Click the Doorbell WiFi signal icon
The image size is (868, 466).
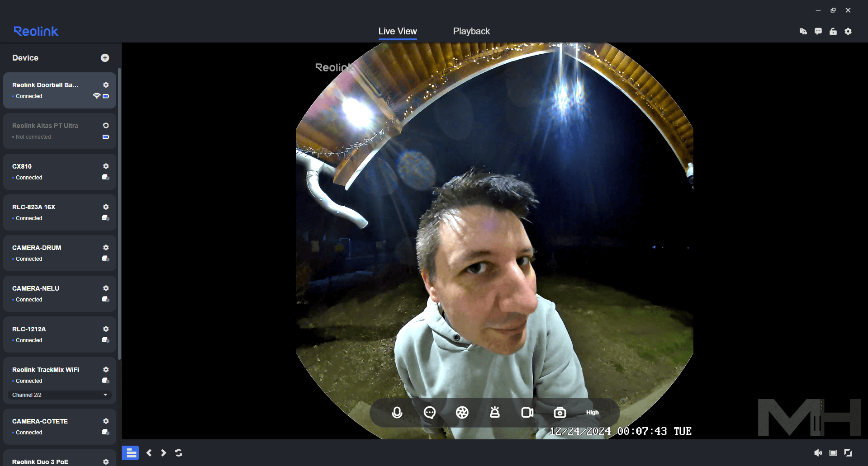point(96,96)
